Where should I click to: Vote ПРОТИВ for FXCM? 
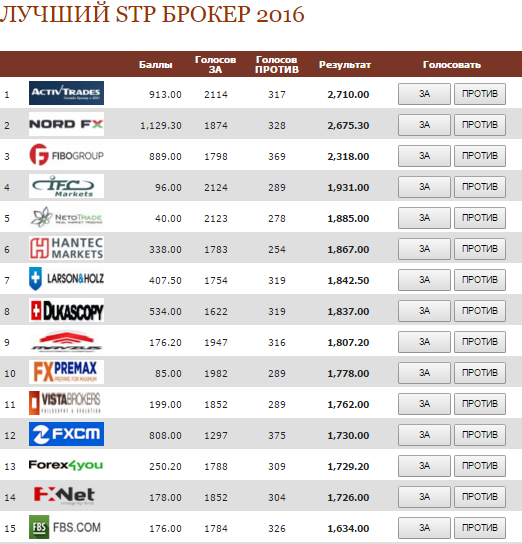point(480,435)
